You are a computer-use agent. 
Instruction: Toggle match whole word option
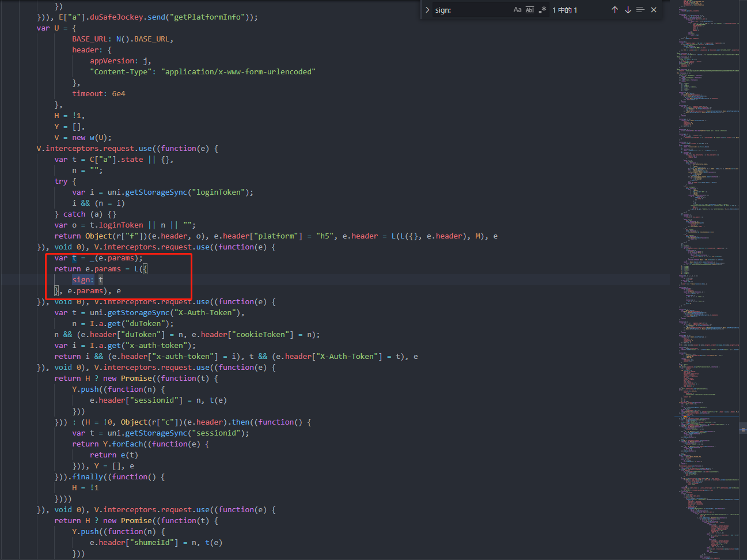tap(530, 10)
